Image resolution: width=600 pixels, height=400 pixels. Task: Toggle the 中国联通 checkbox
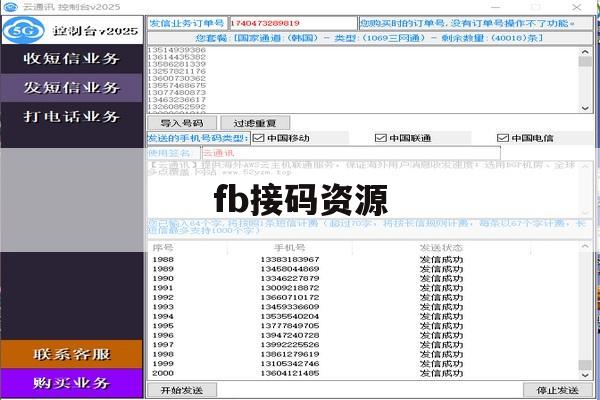(380, 138)
